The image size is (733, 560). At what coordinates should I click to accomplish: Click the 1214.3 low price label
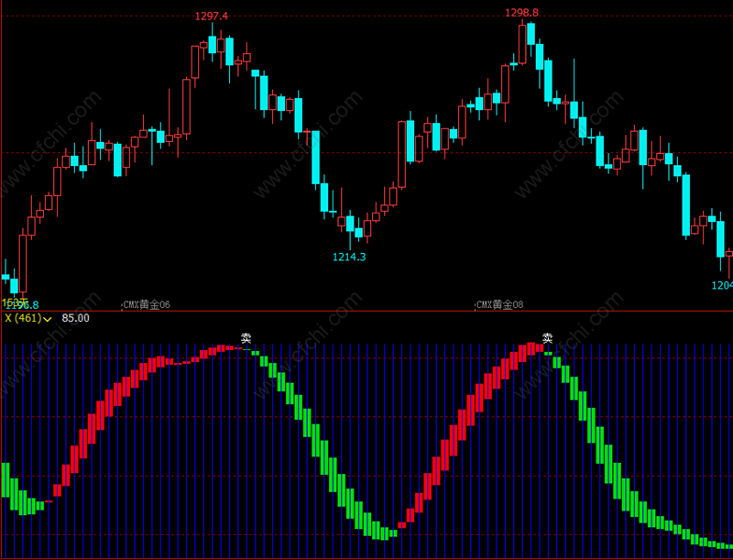[x=349, y=257]
